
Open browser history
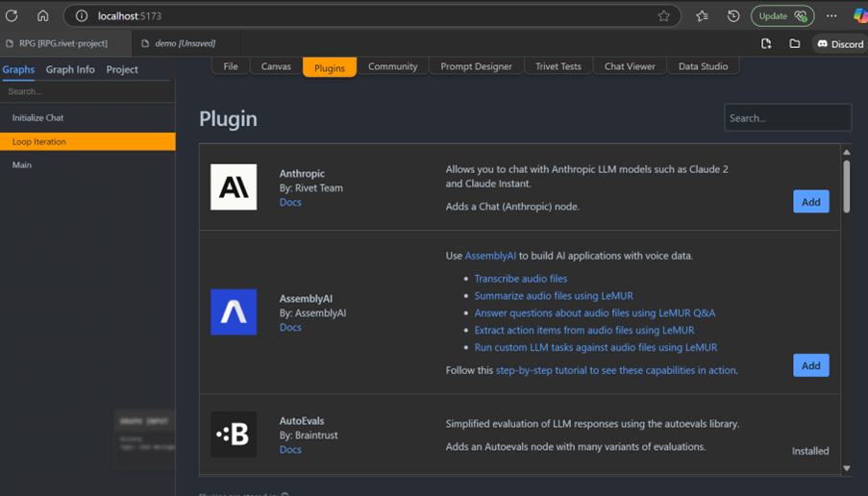pos(733,15)
